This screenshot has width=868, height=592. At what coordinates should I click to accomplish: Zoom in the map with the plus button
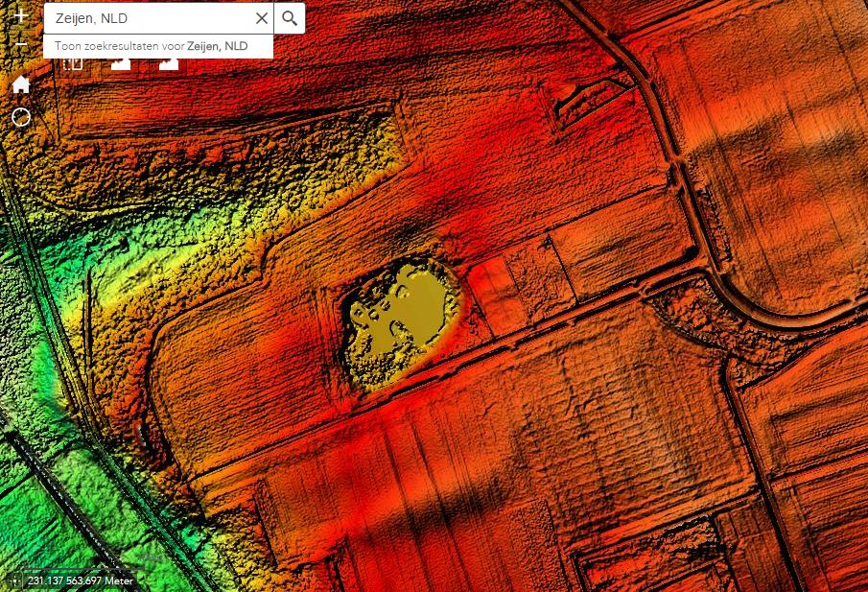pos(21,15)
